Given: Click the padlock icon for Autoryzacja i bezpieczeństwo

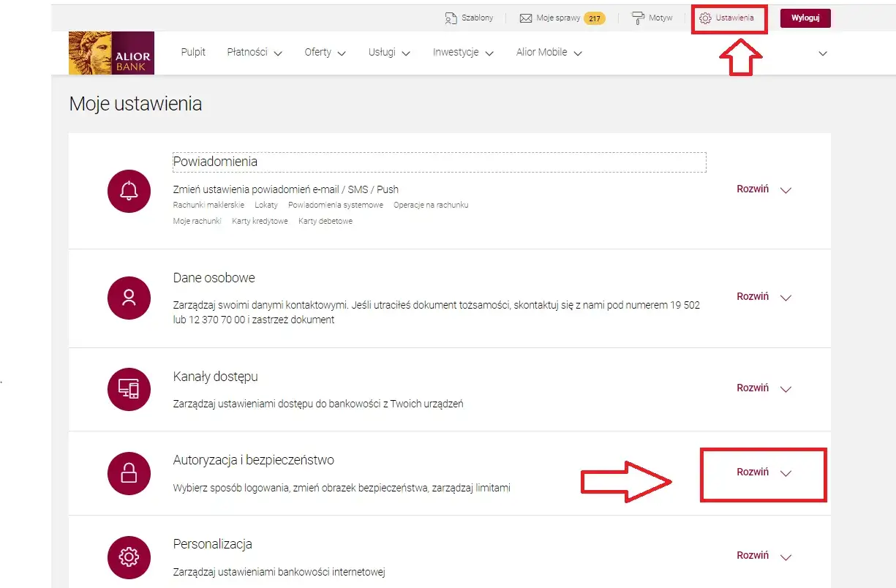Looking at the screenshot, I should [x=129, y=472].
